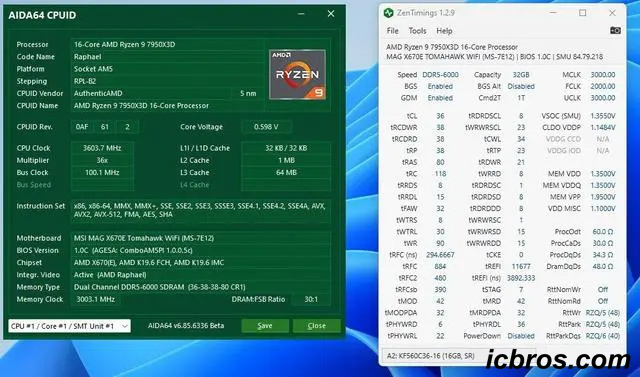This screenshot has height=377, width=640.
Task: Open the File menu in ZenTimings
Action: pos(392,31)
